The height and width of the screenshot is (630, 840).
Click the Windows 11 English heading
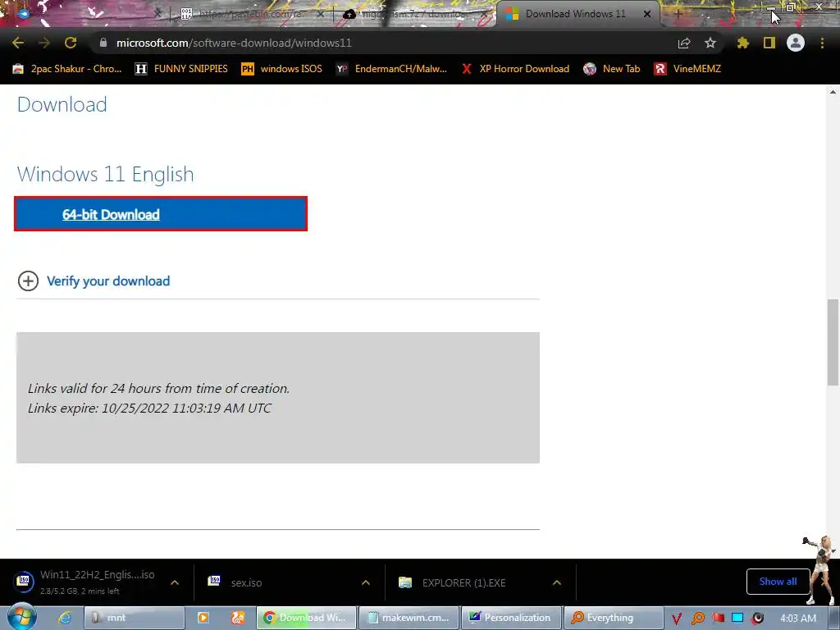point(106,174)
